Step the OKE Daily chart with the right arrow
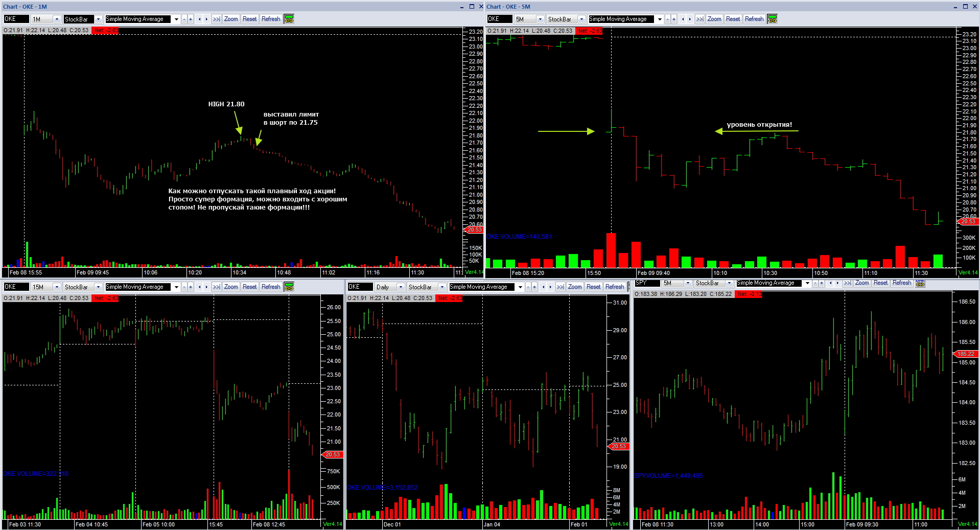This screenshot has height=530, width=980. 550,287
